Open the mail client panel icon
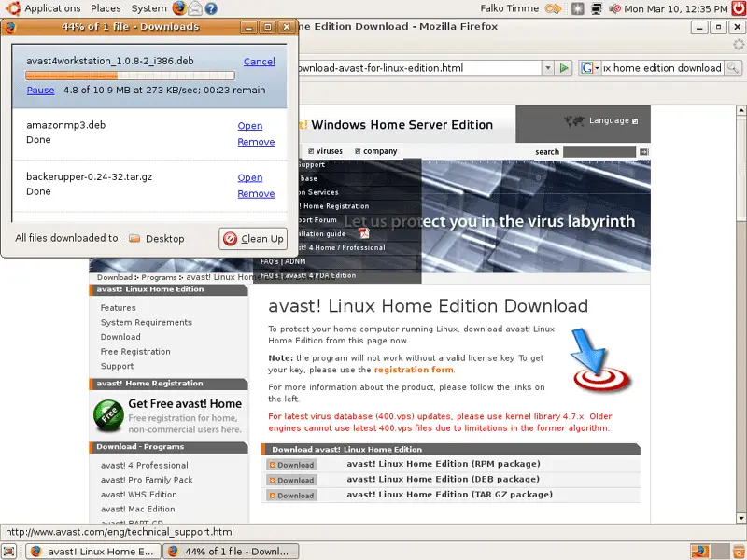 coord(195,8)
